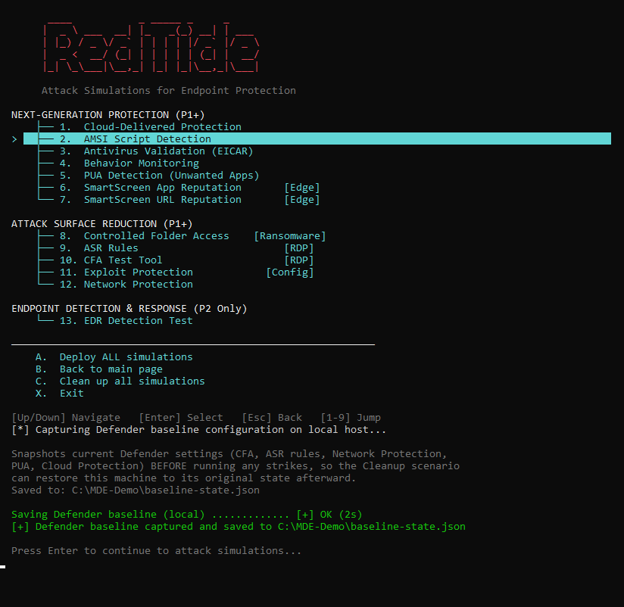
Task: Choose Exploit Protection entry
Action: click(x=126, y=272)
